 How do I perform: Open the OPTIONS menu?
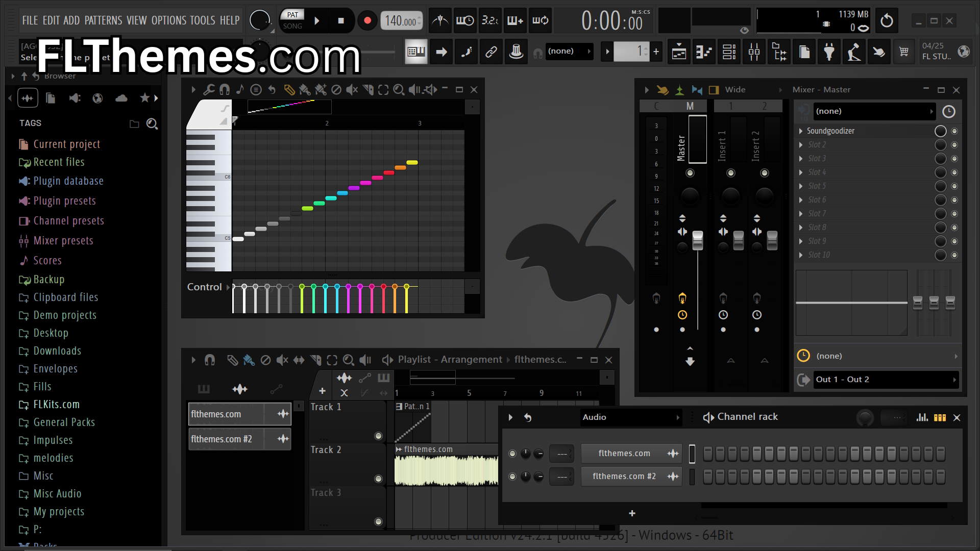169,20
